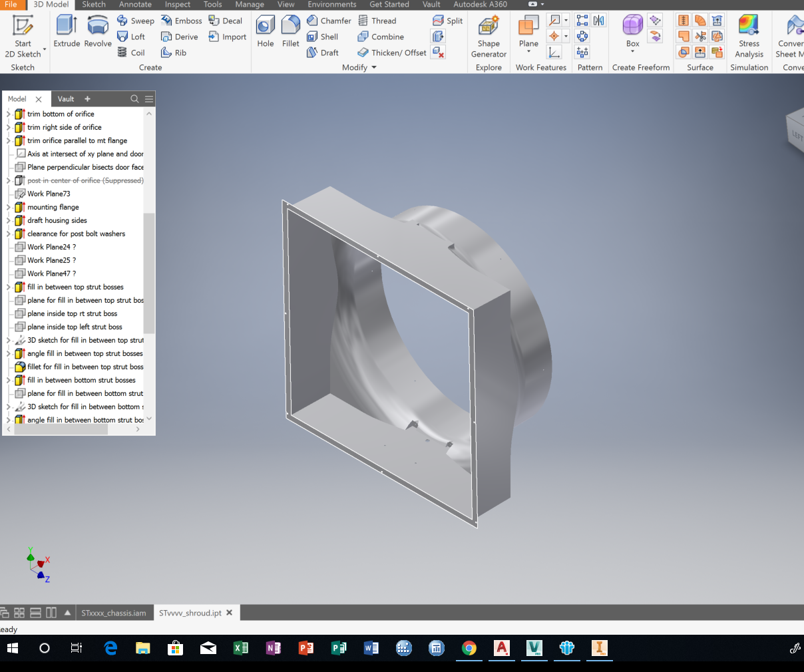Select 'plane inside top left strut boss'
The height and width of the screenshot is (672, 804).
click(75, 327)
